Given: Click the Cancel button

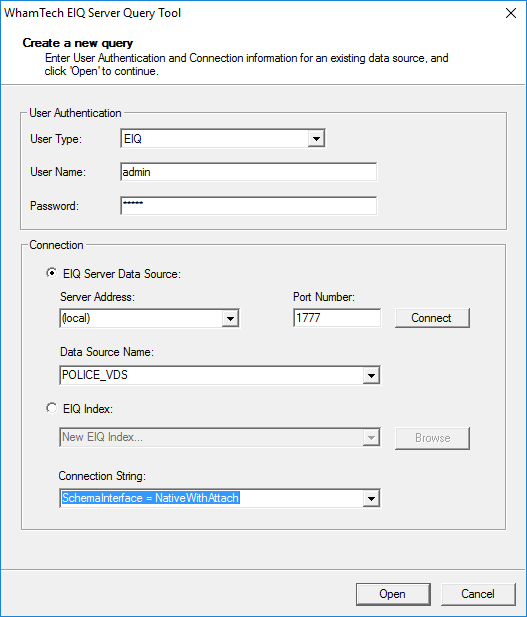Looking at the screenshot, I should coord(478,594).
